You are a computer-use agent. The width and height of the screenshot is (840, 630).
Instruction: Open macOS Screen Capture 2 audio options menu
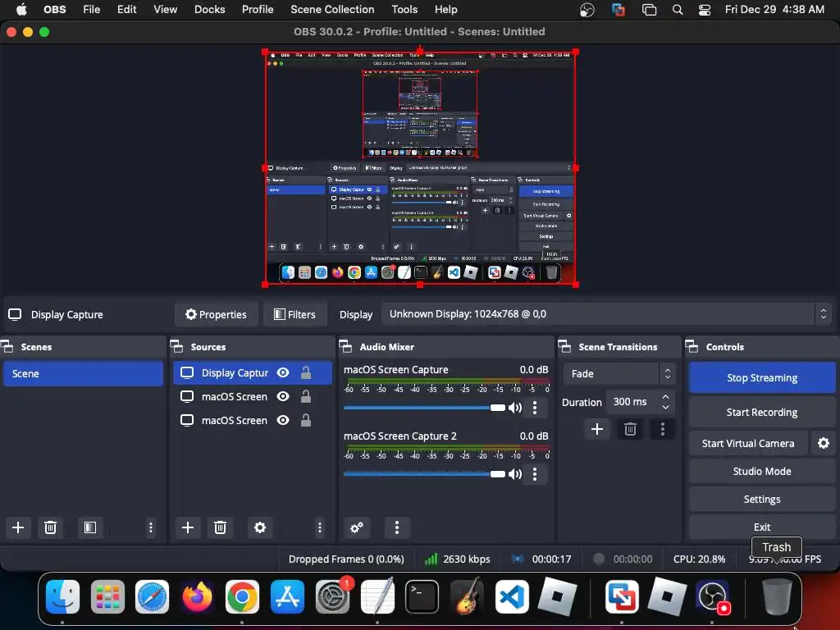coord(535,474)
